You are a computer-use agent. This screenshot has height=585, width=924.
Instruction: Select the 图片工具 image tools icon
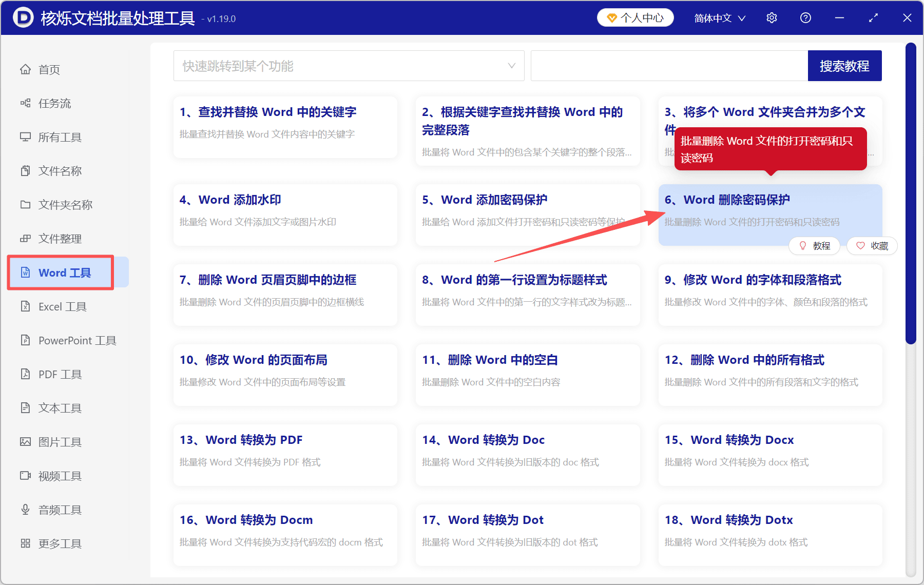tap(58, 442)
